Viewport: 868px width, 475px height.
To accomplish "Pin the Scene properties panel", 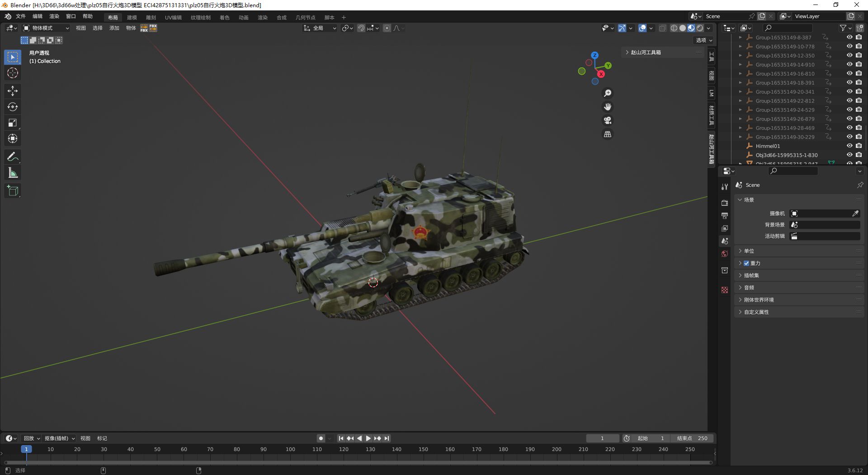I will (x=860, y=185).
